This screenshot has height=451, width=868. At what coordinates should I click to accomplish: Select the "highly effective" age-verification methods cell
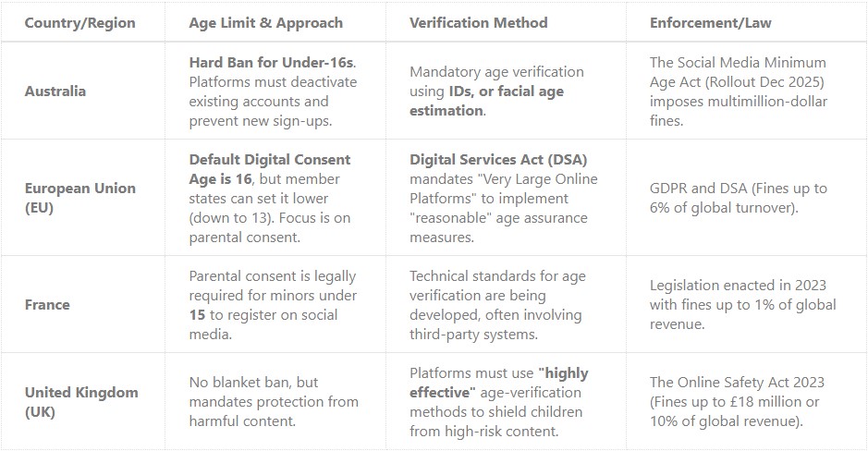tap(499, 401)
